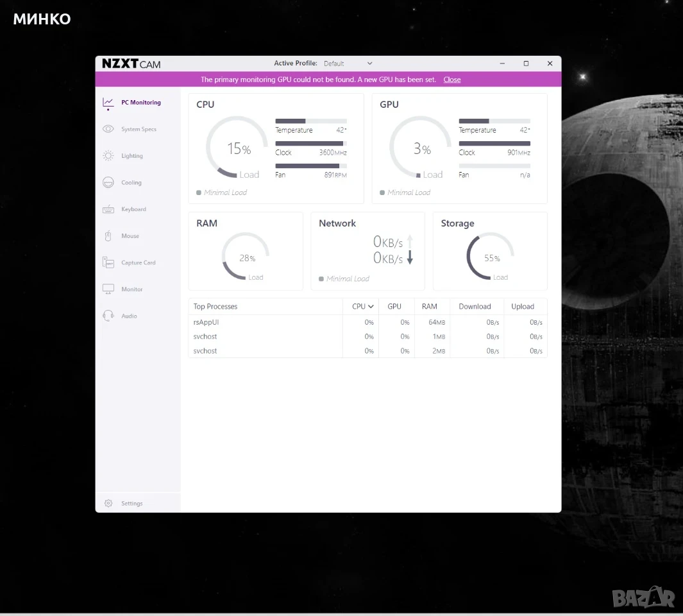The image size is (683, 616).
Task: Click the Settings gear icon
Action: click(108, 503)
